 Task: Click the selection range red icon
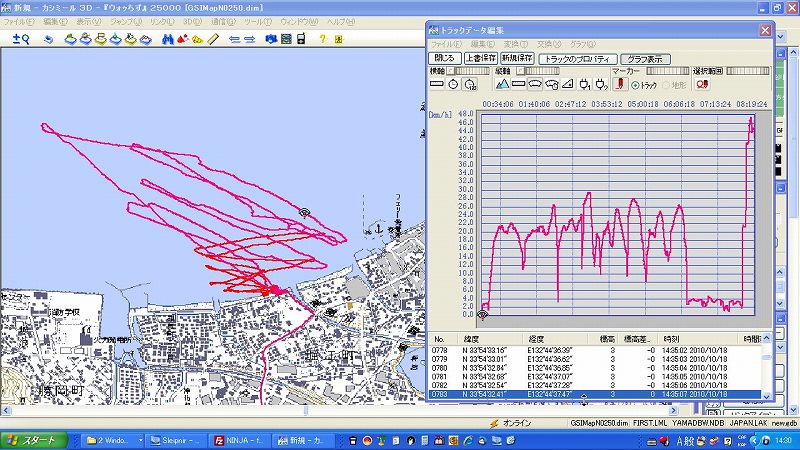coord(702,84)
